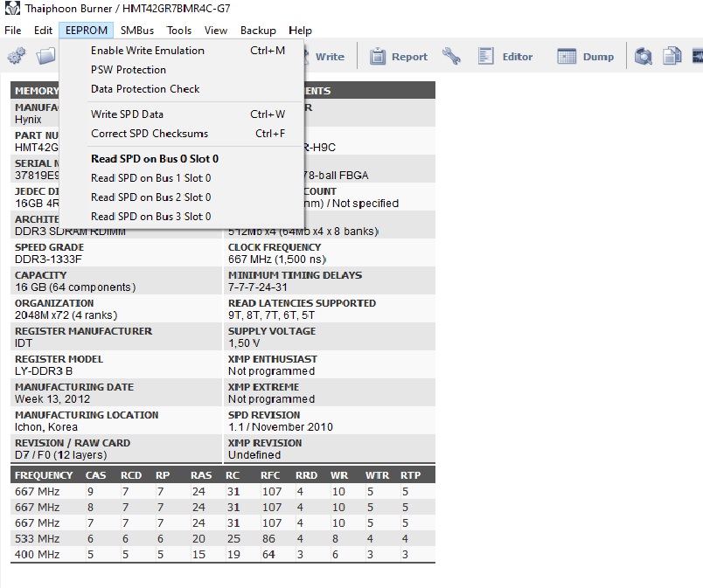Click 'Ichon, Korea' manufacturing location
Screen dimensions: 703x588
pos(46,427)
